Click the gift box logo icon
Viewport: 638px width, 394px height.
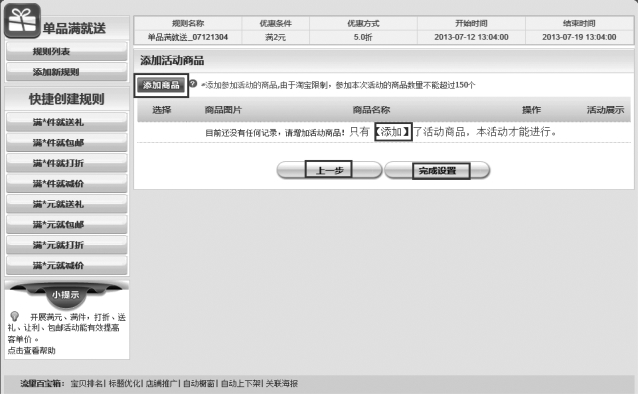(22, 20)
